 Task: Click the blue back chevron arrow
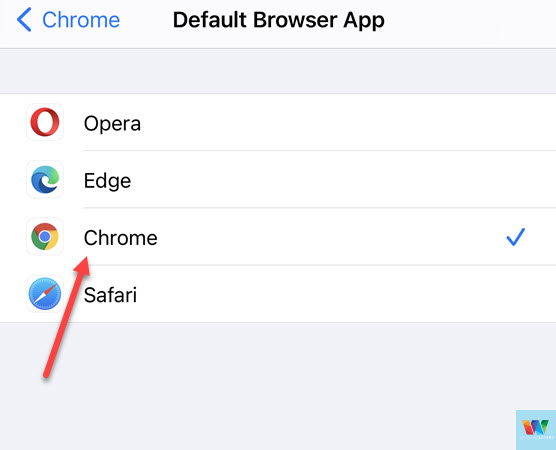pyautogui.click(x=24, y=20)
